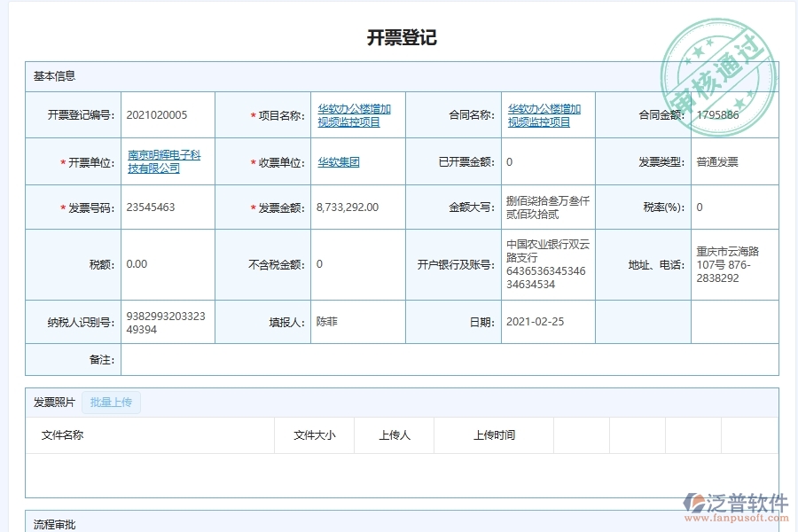Click the 泛普软件 logo icon

696,500
